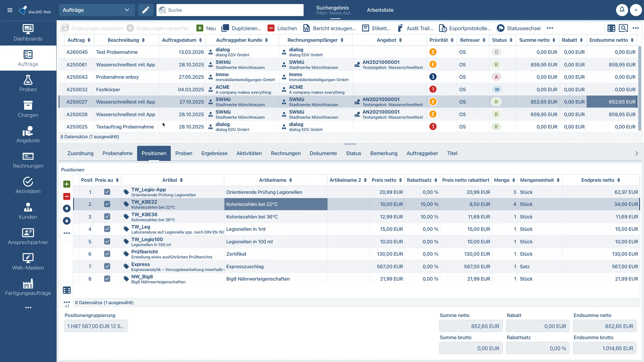
Task: Switch to the Probenahme tab
Action: tap(118, 153)
